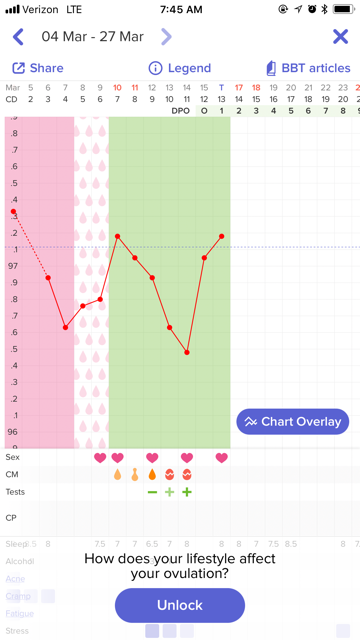Advance to next date range arrow
Image resolution: width=360 pixels, height=640 pixels.
[167, 37]
